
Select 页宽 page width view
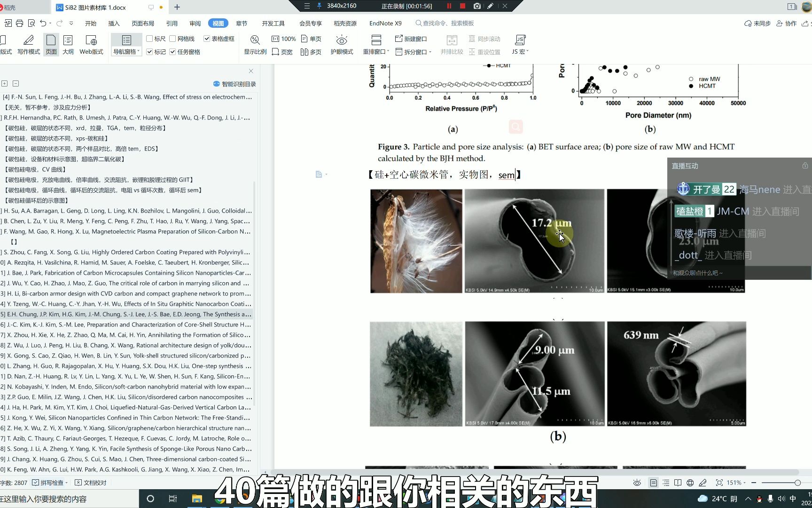[282, 52]
